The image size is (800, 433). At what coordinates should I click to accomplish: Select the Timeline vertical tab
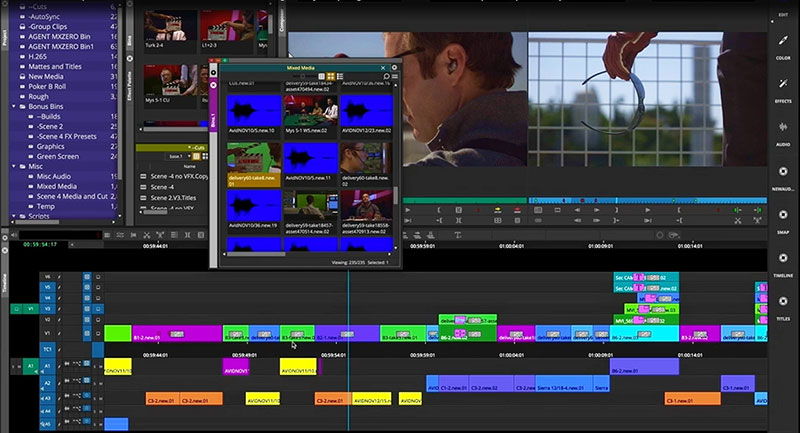coord(5,282)
